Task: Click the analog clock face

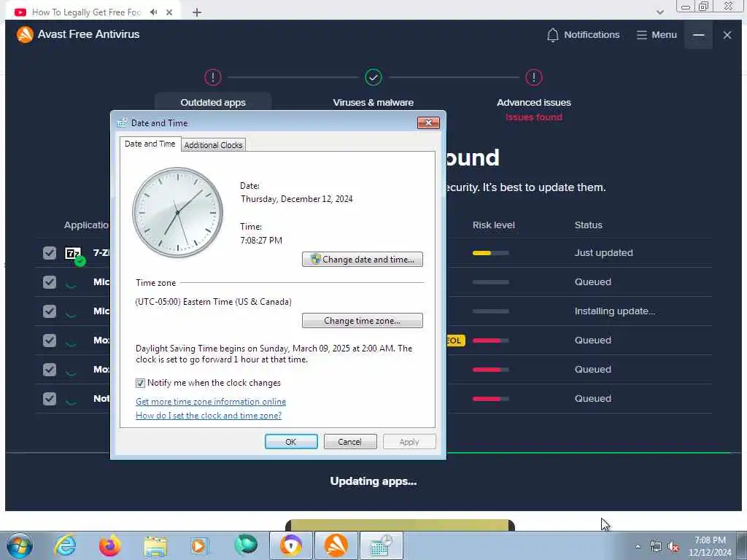Action: [x=177, y=212]
